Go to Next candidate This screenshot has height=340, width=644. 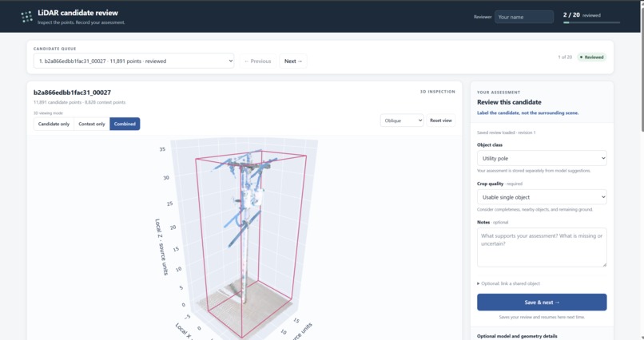coord(293,61)
